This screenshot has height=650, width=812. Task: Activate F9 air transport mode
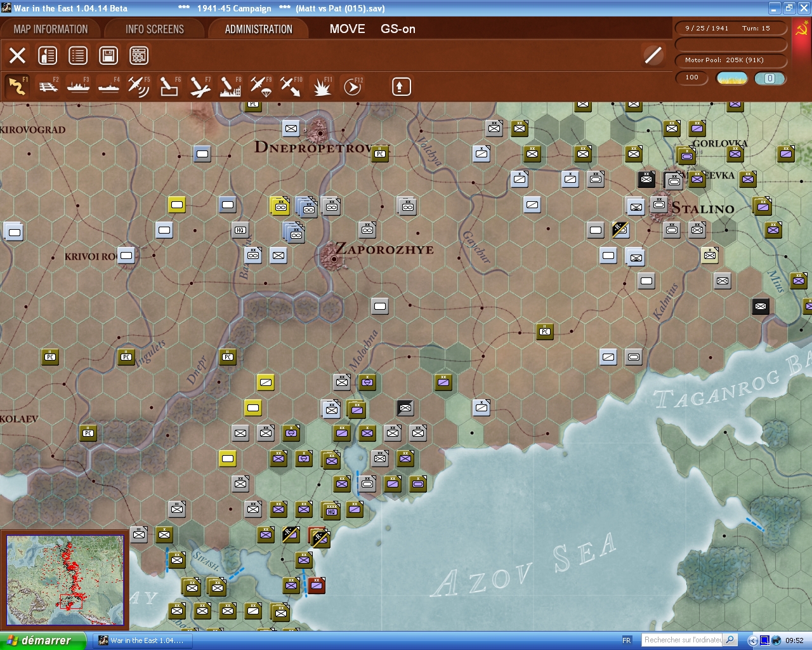coord(261,86)
